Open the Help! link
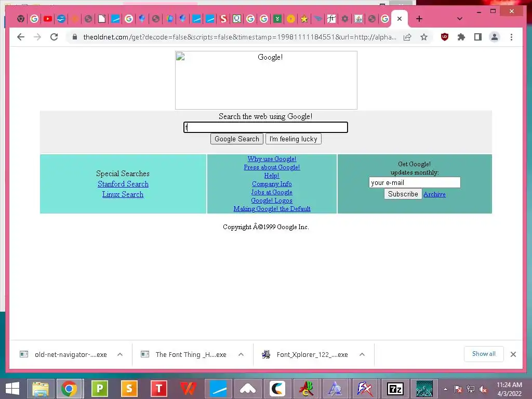532x399 pixels. click(x=271, y=176)
